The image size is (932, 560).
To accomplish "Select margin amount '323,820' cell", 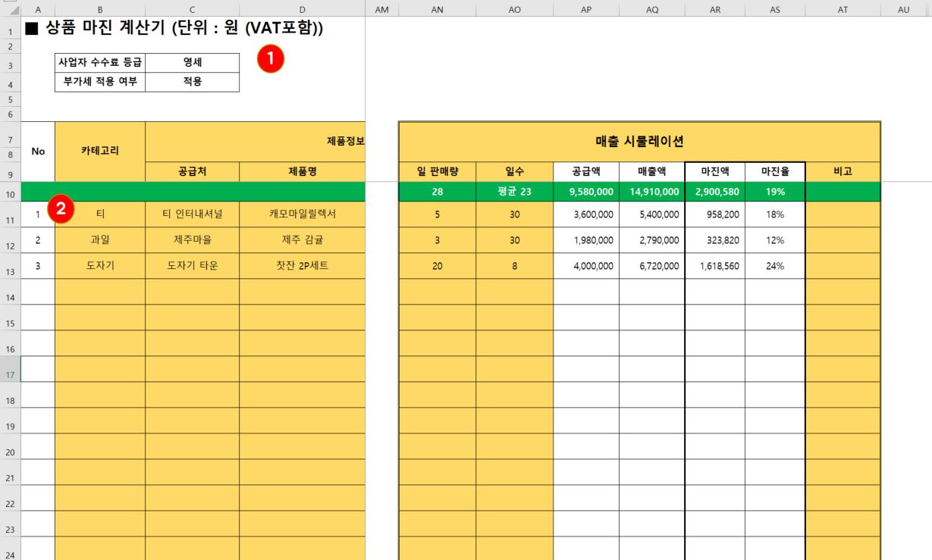I will coord(715,240).
